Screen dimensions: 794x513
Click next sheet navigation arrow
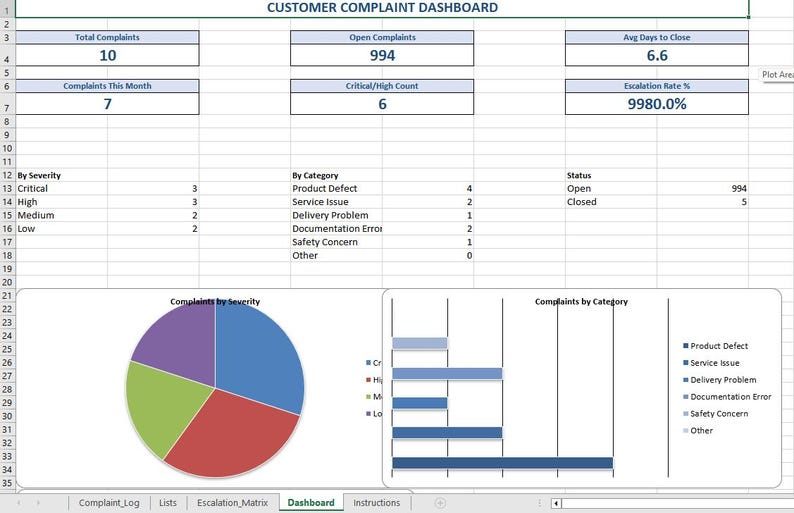click(38, 503)
